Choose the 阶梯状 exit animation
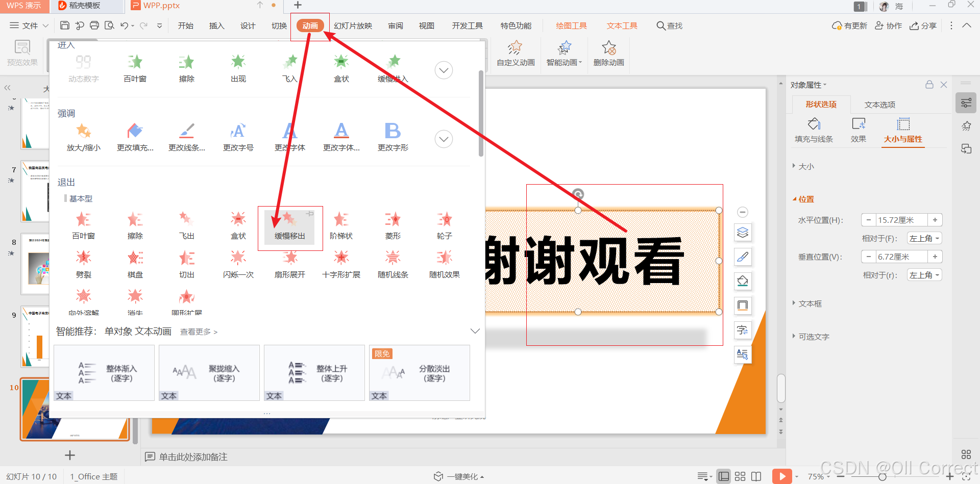 tap(341, 226)
